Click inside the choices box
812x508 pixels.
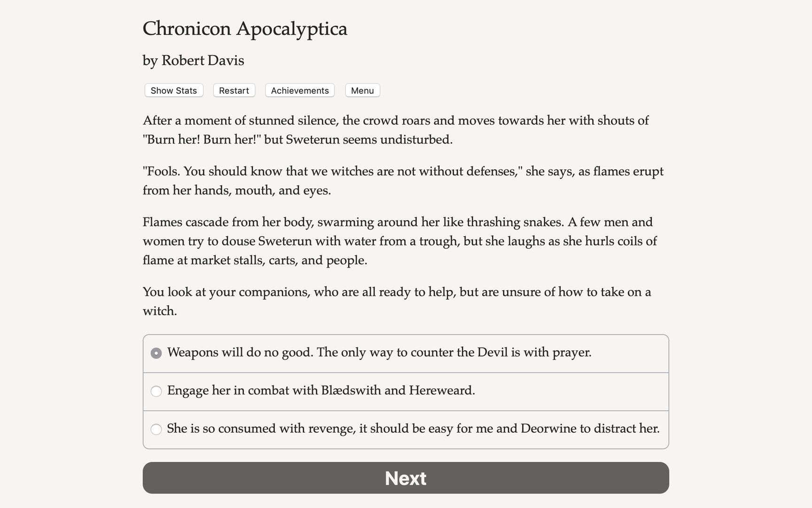click(x=406, y=391)
